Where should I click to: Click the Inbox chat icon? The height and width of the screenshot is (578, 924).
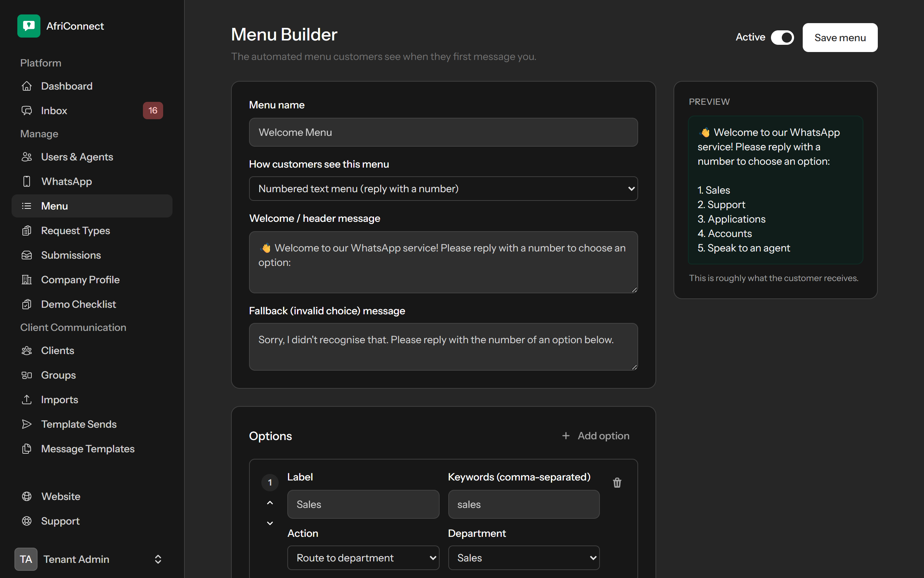tap(27, 111)
